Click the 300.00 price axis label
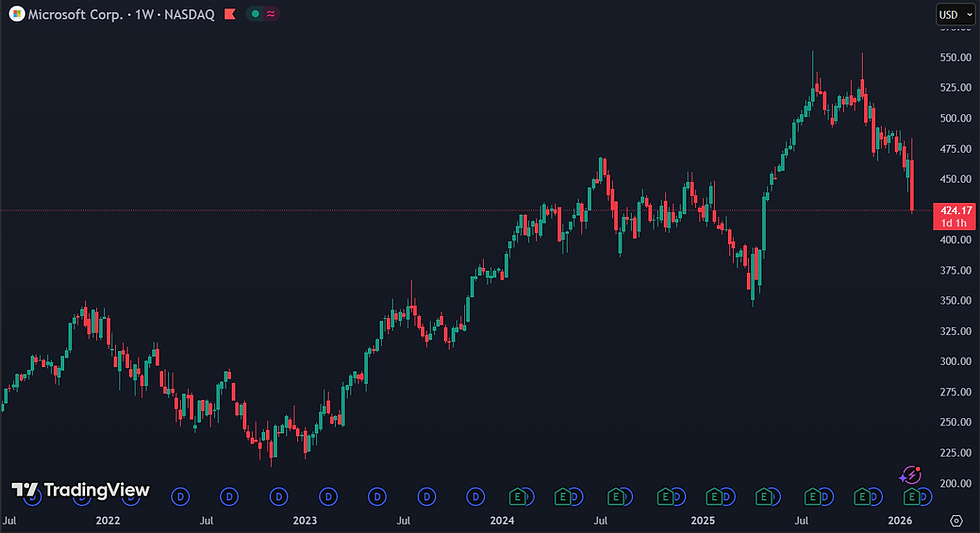Image resolution: width=980 pixels, height=533 pixels. coord(956,361)
